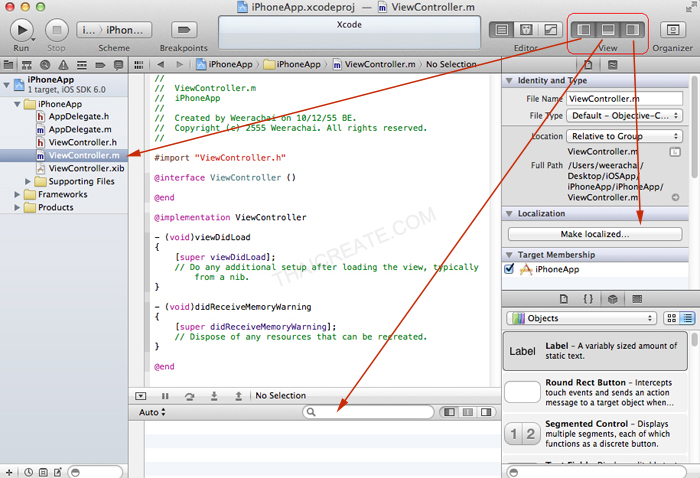Image resolution: width=700 pixels, height=478 pixels.
Task: Open the Location Relative to Group dropdown
Action: click(625, 136)
